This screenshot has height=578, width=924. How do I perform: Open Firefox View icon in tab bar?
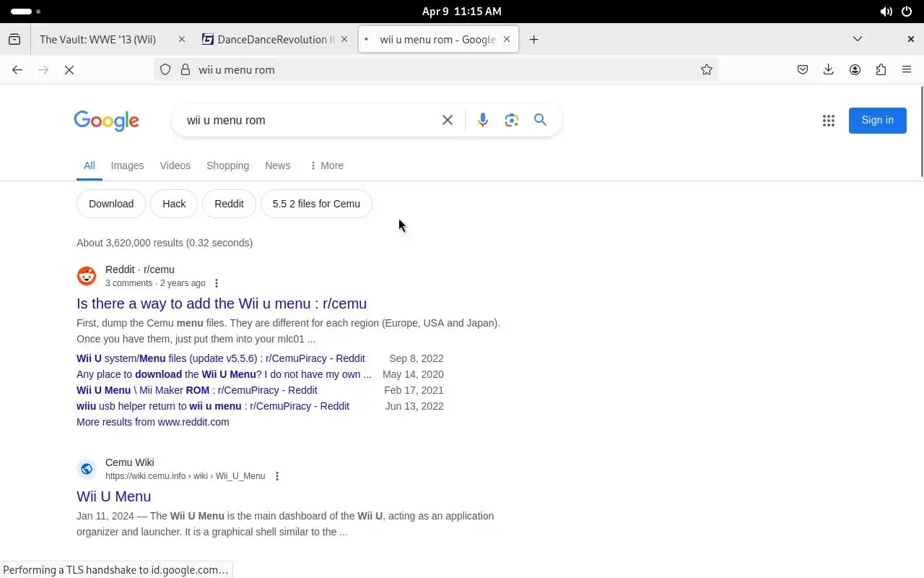pos(14,40)
